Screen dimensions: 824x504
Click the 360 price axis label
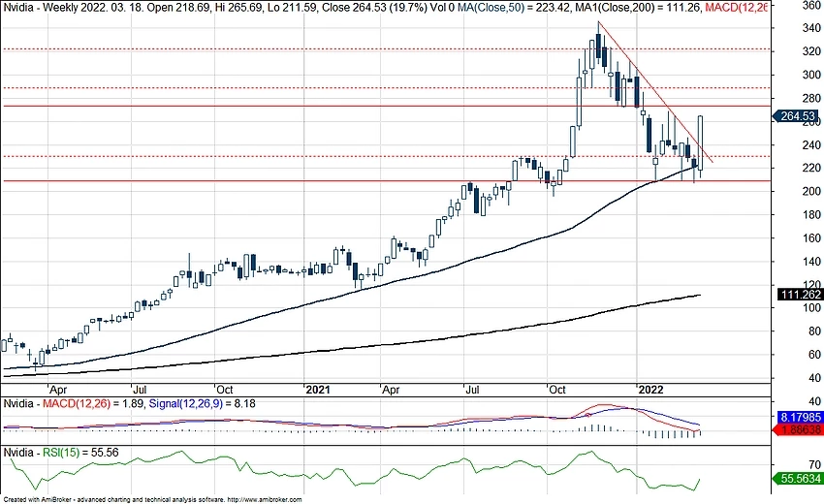pos(811,5)
